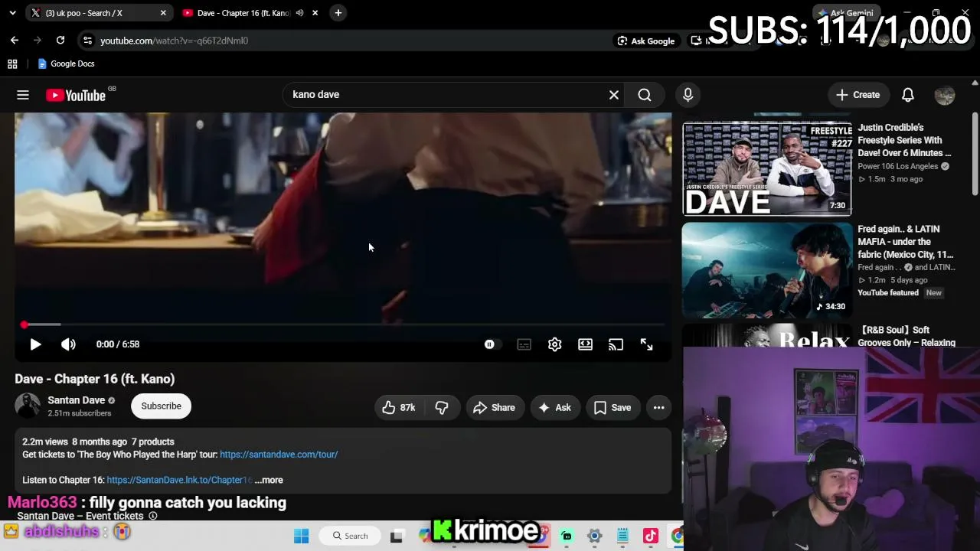Open the Create button in YouTube header
The width and height of the screenshot is (980, 551).
click(858, 95)
